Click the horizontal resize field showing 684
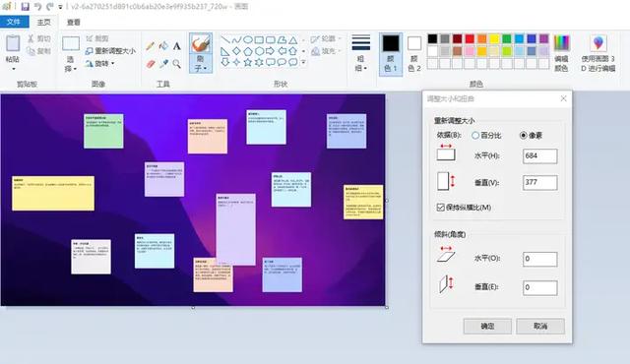 (540, 155)
